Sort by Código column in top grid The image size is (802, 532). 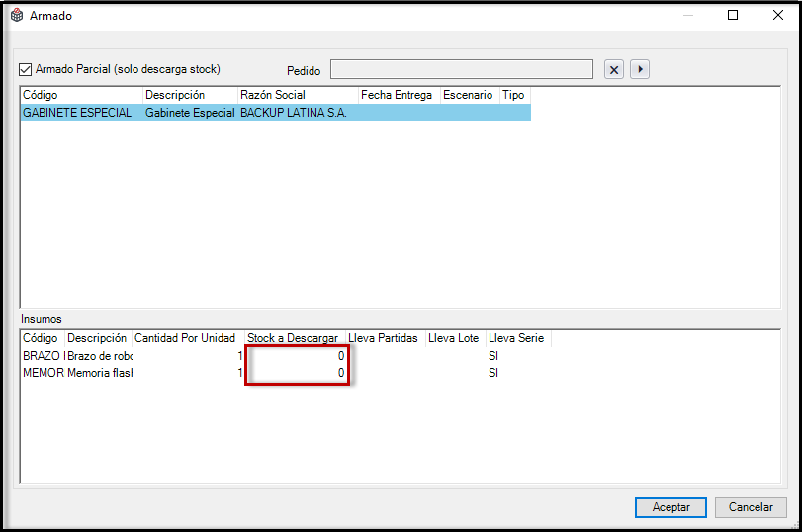pos(81,95)
